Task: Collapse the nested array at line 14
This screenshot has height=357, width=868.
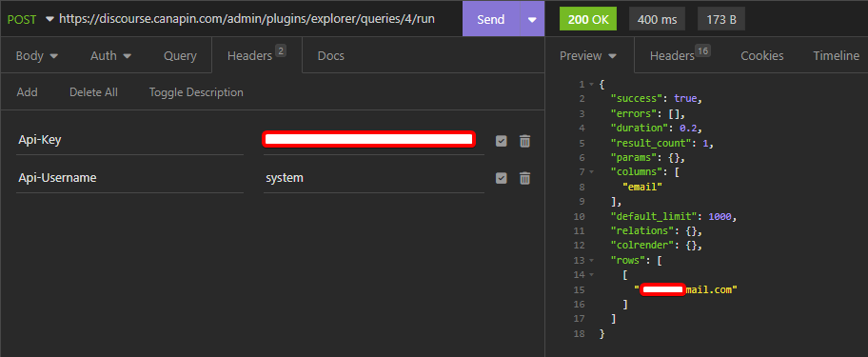Action: coord(592,274)
